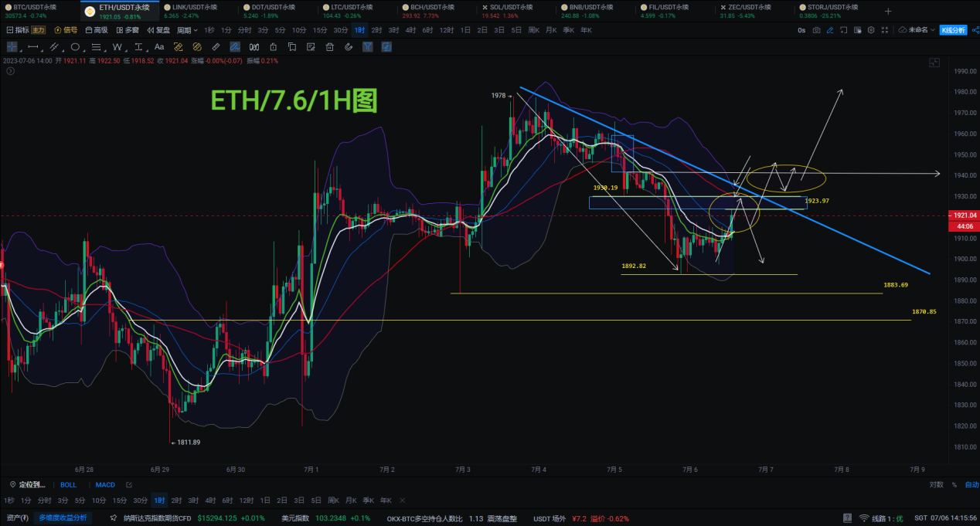Select the horizontal line drawing tool
The width and height of the screenshot is (980, 526).
tap(32, 47)
